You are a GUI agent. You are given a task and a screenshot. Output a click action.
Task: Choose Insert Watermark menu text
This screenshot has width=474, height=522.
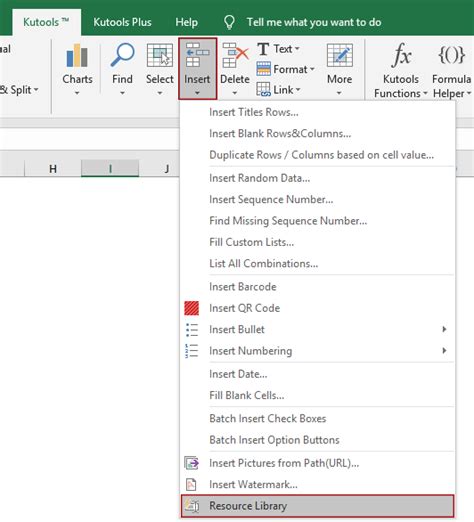coord(253,484)
